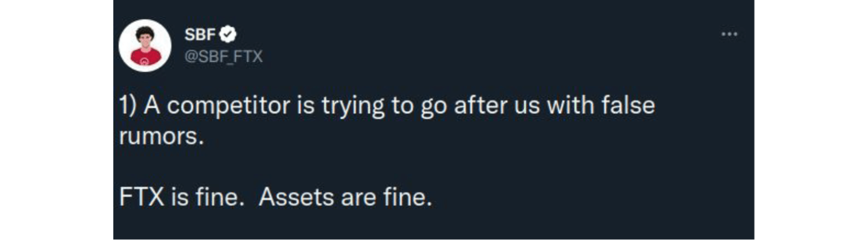
Task: Click the white margin left of the avatar
Action: click(x=56, y=120)
